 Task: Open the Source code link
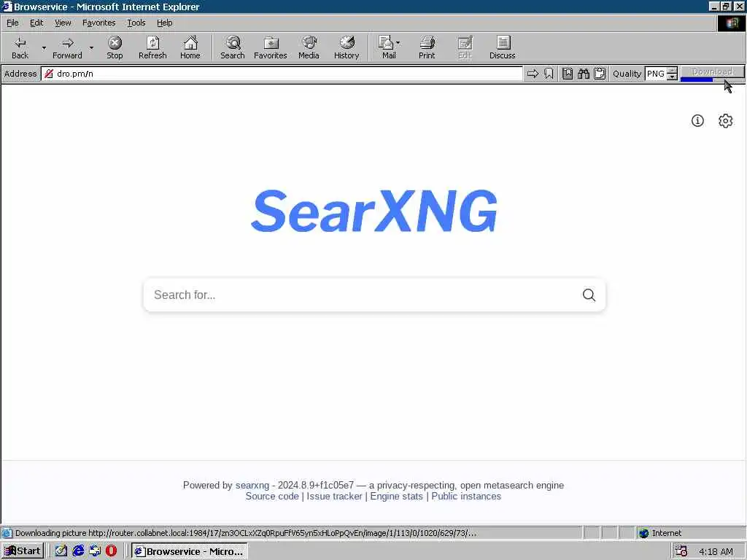pos(272,496)
